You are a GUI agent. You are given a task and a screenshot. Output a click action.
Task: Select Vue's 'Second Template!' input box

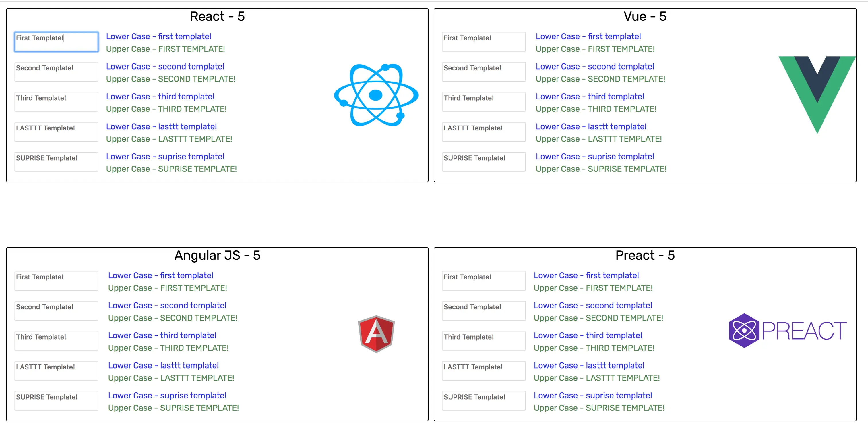(483, 72)
